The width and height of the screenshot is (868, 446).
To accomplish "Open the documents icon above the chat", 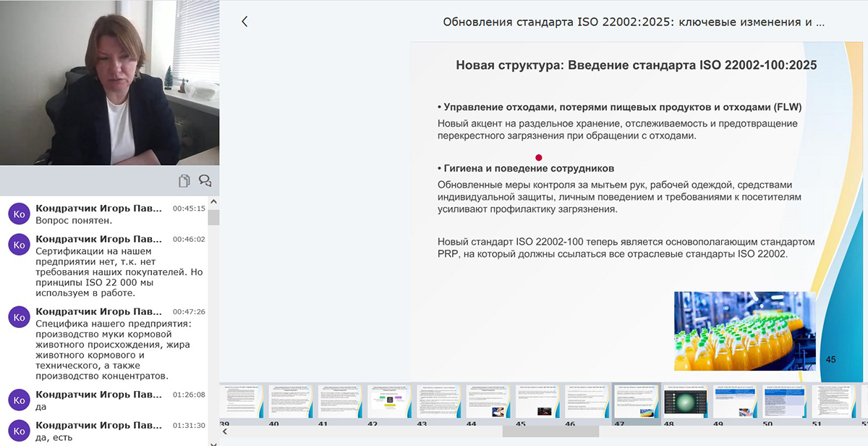I will pyautogui.click(x=184, y=181).
